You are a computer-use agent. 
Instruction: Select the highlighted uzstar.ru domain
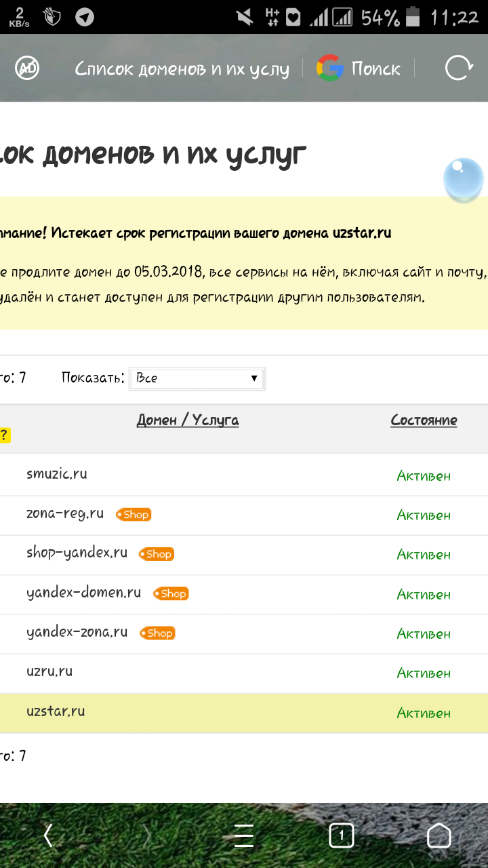[56, 712]
